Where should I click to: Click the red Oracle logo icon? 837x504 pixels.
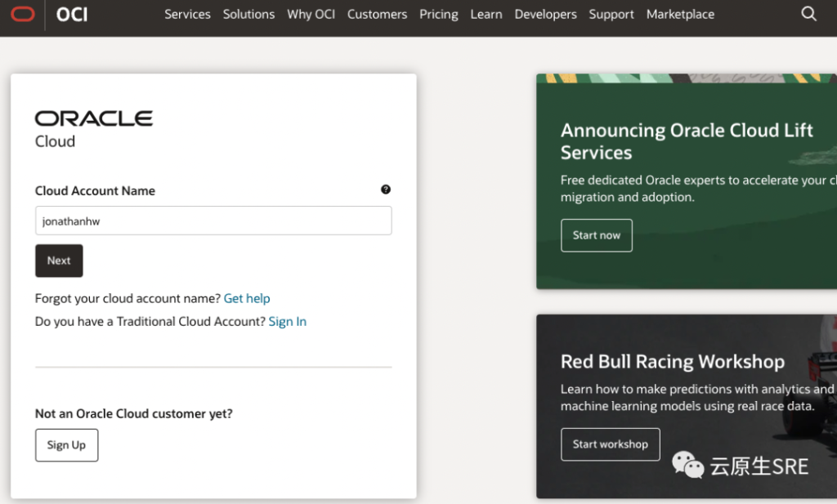click(x=22, y=14)
